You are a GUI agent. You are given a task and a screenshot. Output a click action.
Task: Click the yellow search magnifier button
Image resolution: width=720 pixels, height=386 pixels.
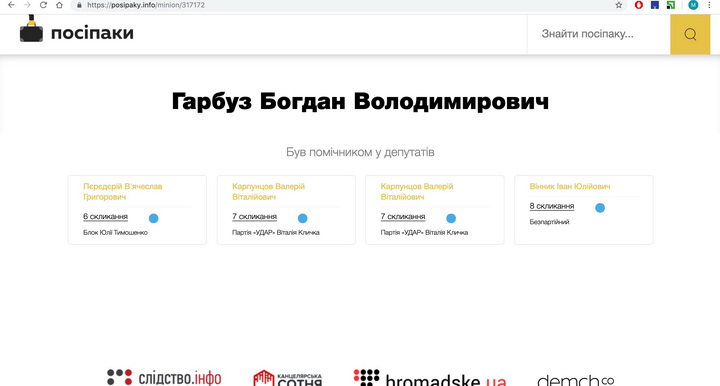pos(690,34)
